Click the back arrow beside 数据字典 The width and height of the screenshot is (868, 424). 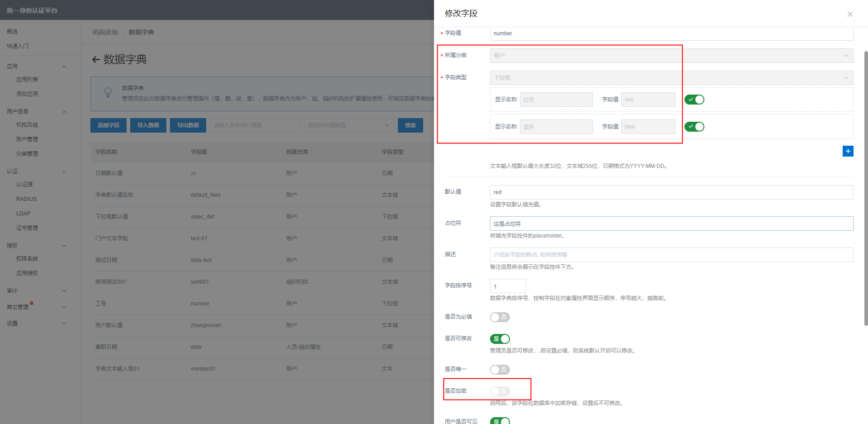[x=96, y=60]
